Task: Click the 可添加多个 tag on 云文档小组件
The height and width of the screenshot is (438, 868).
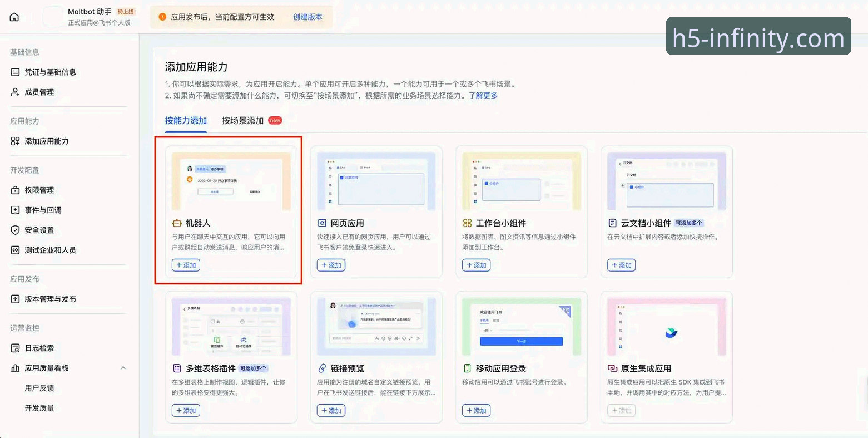Action: tap(689, 223)
